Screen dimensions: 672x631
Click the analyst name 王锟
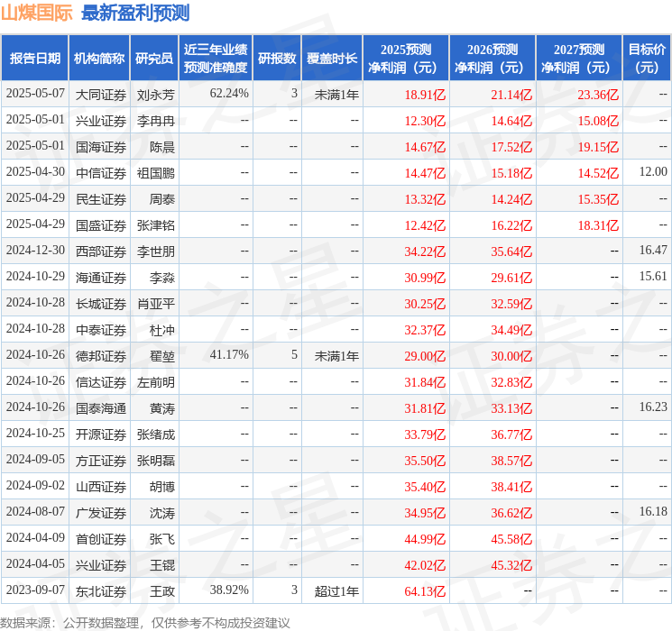point(162,565)
